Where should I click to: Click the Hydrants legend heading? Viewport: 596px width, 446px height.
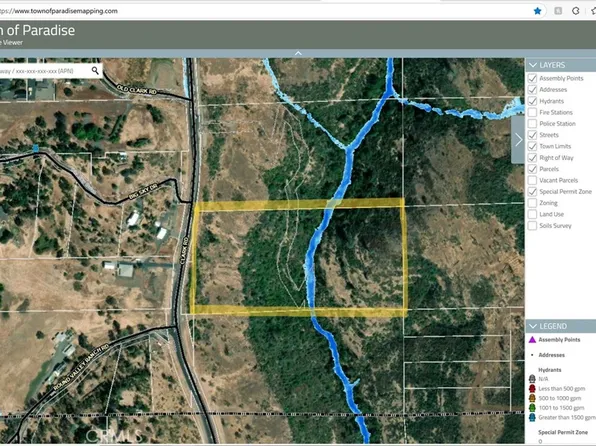click(550, 370)
